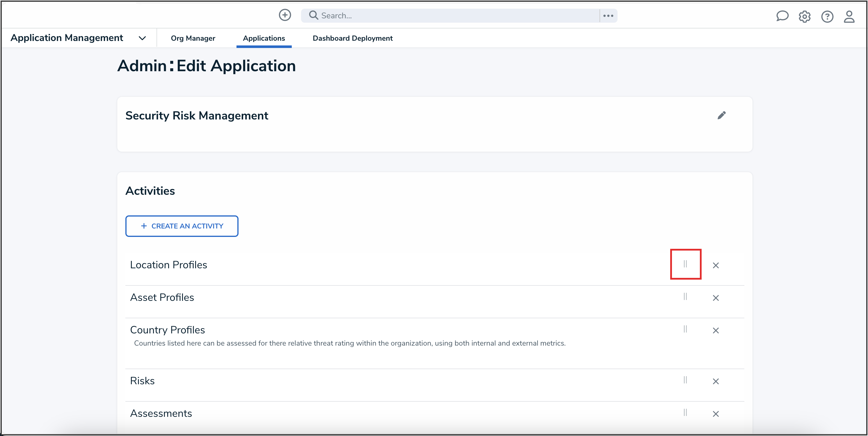Remove the Assessments activity
Screen dimensions: 868x436
(716, 414)
